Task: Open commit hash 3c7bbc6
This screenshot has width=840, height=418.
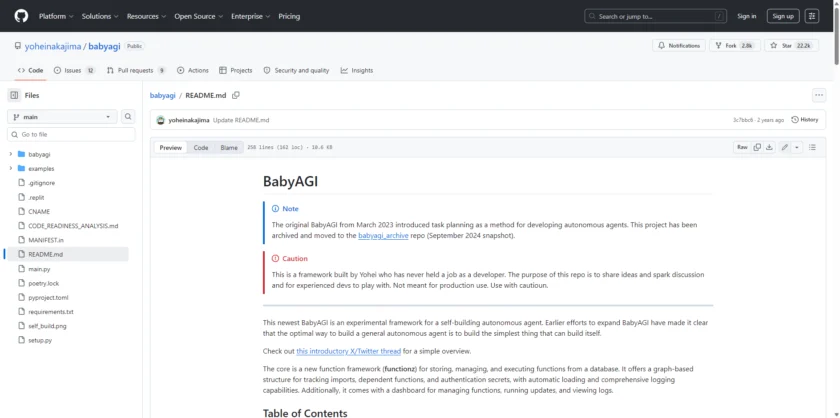Action: pos(743,120)
